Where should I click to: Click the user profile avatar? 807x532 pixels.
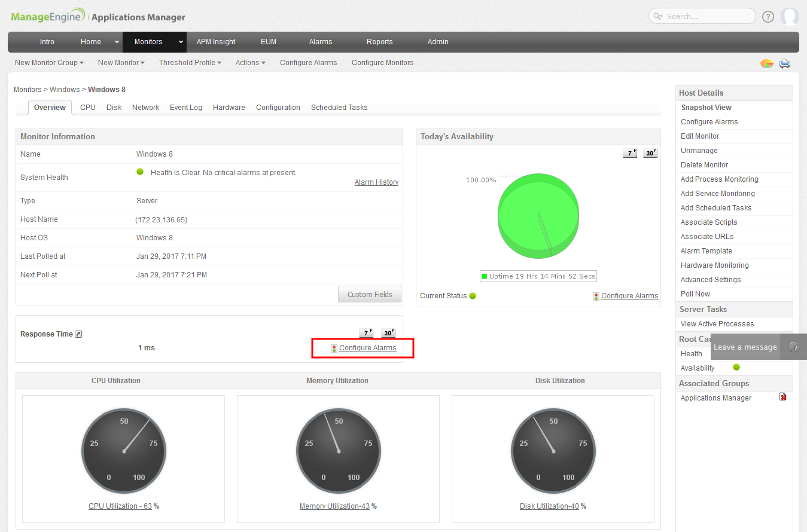[790, 17]
